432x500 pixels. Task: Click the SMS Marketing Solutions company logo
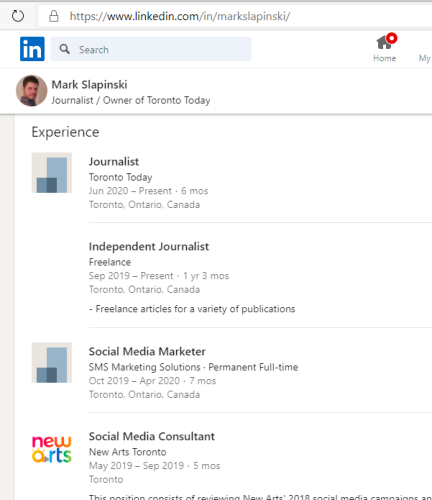(52, 363)
